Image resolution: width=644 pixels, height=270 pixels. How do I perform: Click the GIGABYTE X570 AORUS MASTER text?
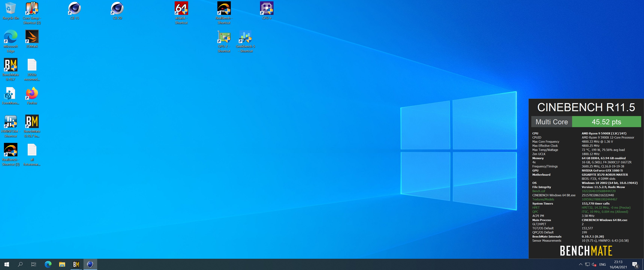pyautogui.click(x=604, y=175)
